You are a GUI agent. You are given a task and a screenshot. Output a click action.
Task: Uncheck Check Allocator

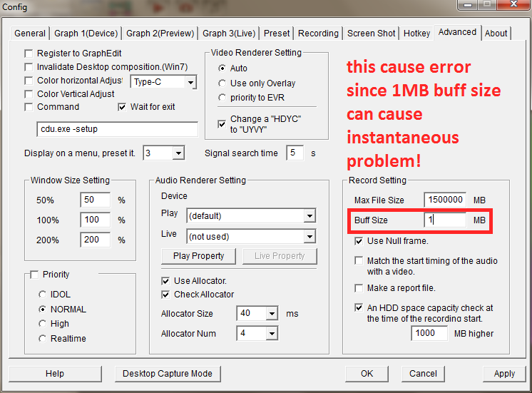click(x=165, y=295)
